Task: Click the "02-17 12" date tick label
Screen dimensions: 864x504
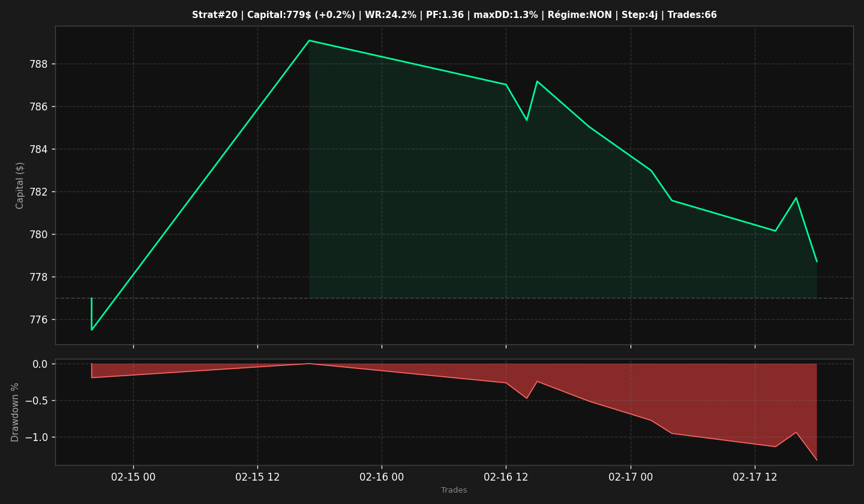Action: [755, 477]
